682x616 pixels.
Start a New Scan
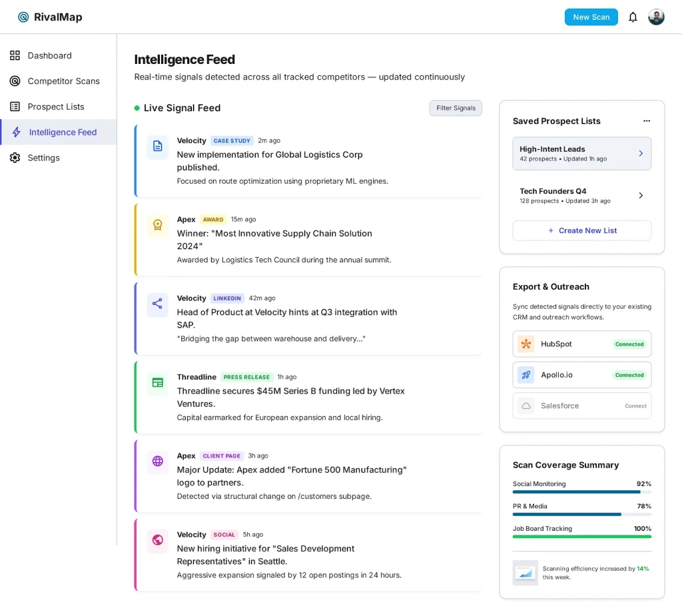click(591, 17)
